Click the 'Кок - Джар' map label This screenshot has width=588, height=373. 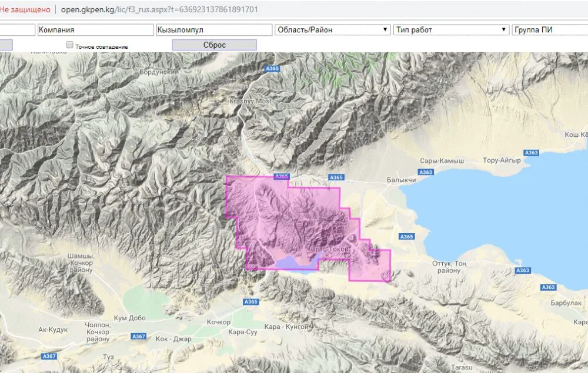click(x=173, y=339)
